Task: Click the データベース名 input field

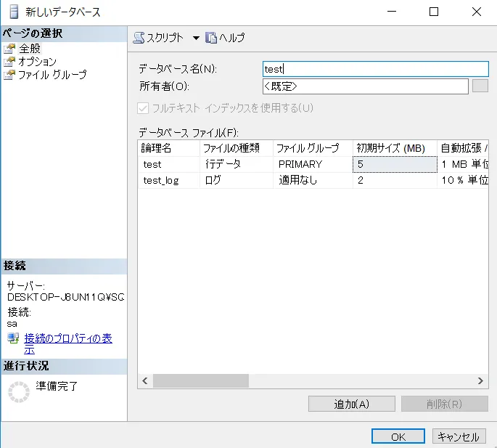Action: tap(375, 69)
